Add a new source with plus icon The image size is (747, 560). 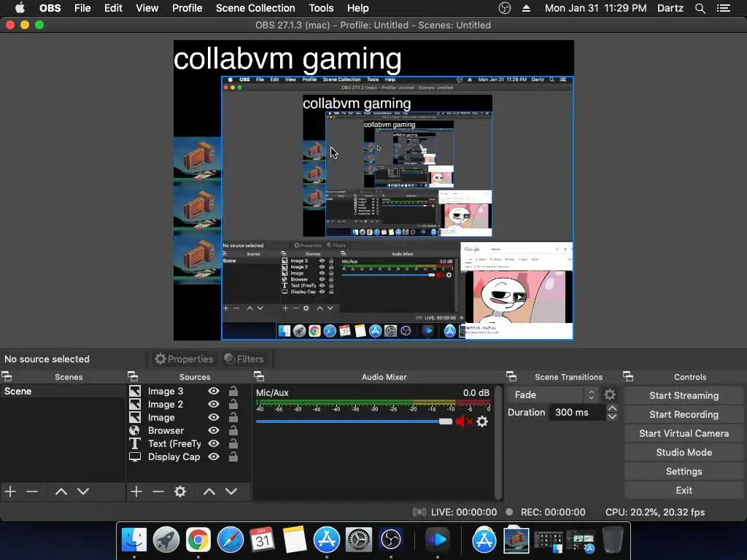pyautogui.click(x=136, y=491)
